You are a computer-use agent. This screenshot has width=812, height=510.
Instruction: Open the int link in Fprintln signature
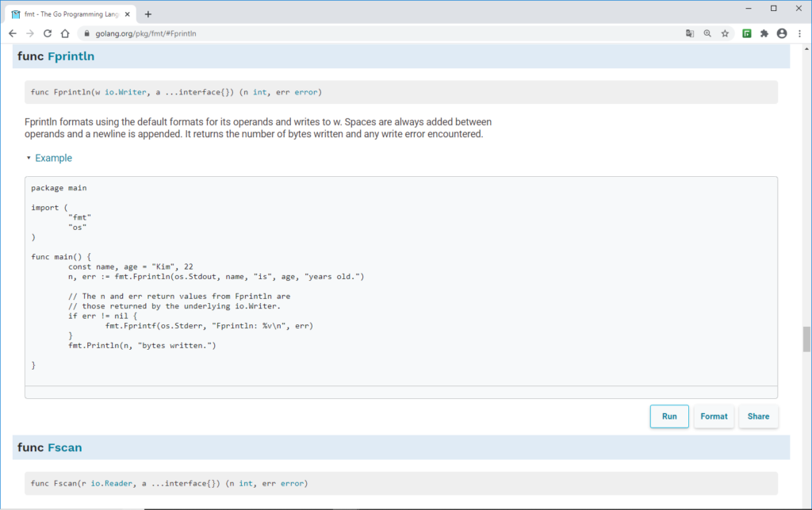260,92
